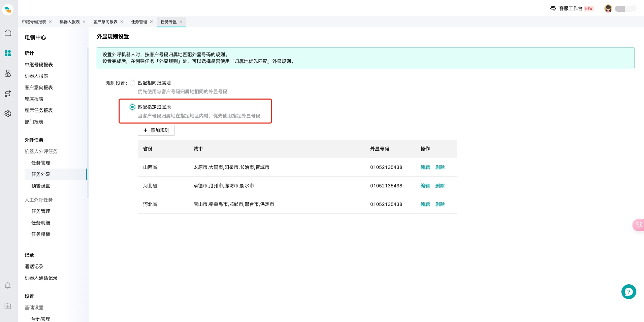The image size is (644, 322).
Task: Click the 省份 column header
Action: click(x=148, y=149)
